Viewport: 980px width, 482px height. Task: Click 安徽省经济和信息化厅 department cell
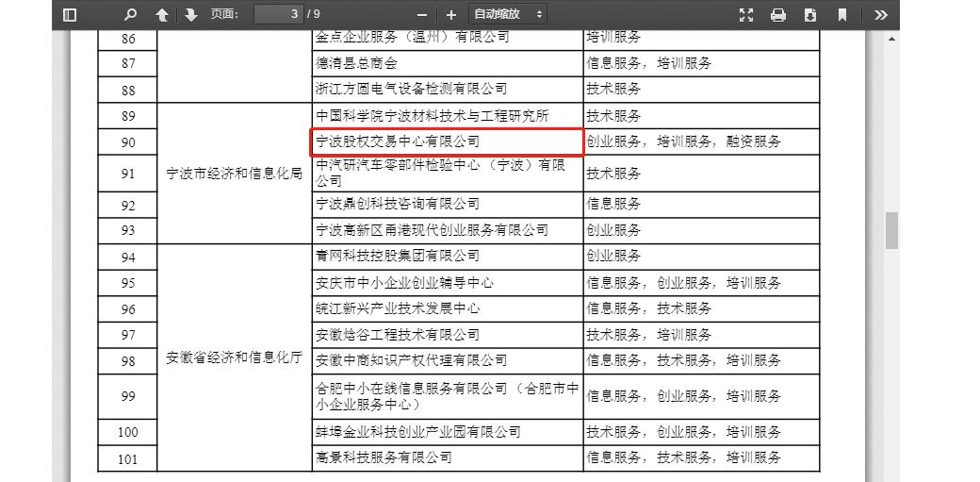tap(235, 358)
